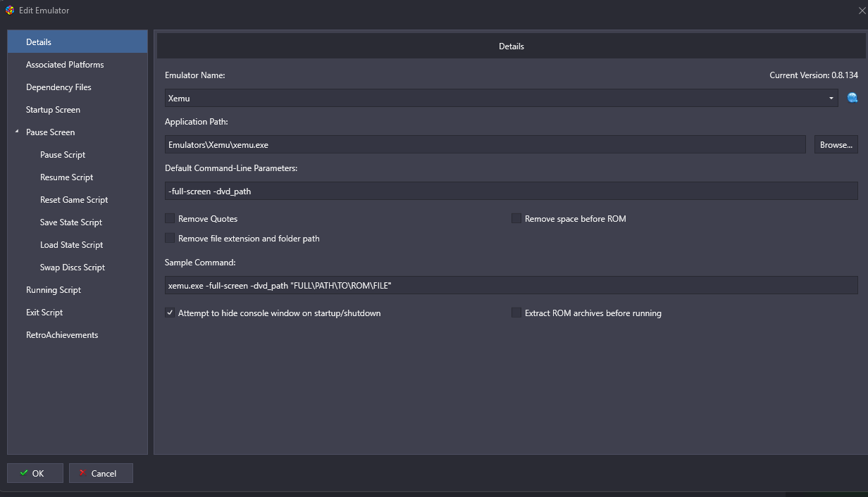This screenshot has height=497, width=868.
Task: Click the LaunchBox logo icon in title bar
Action: [x=10, y=11]
